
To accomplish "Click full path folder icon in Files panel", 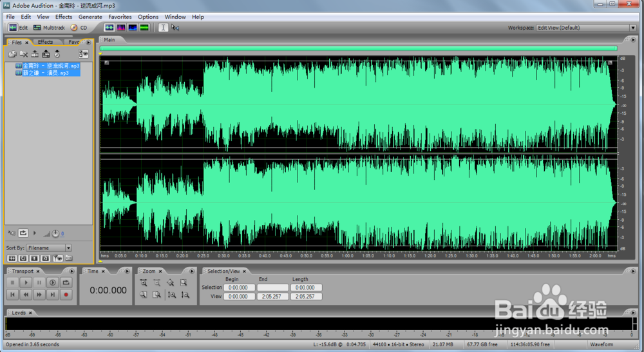I will pos(69,259).
